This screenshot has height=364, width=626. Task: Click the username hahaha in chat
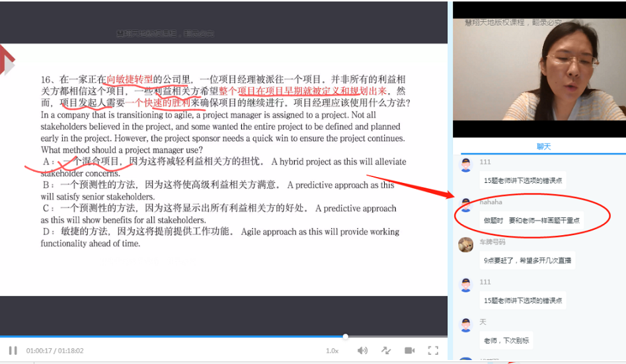pos(490,202)
